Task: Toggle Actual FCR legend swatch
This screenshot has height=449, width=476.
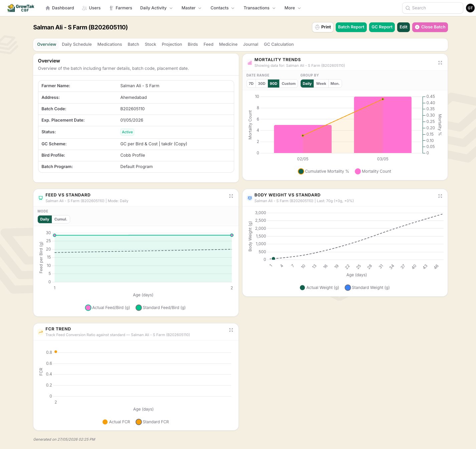Action: pyautogui.click(x=105, y=422)
